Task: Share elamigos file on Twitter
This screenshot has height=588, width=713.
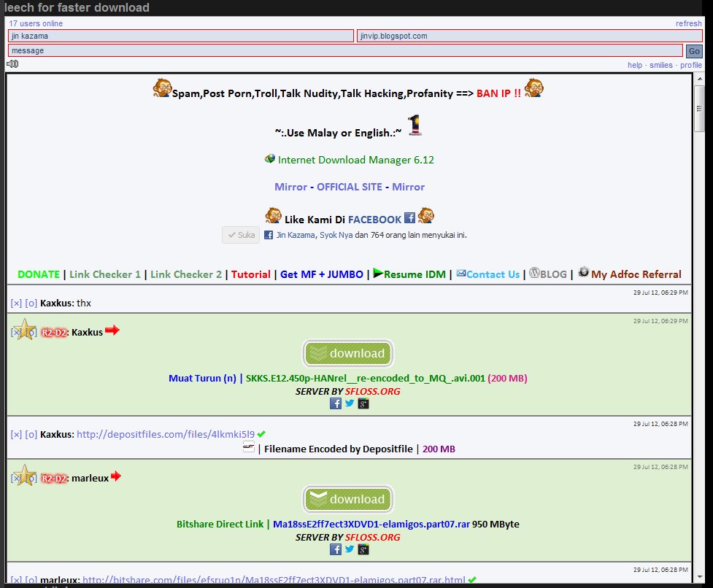Action: pyautogui.click(x=350, y=549)
